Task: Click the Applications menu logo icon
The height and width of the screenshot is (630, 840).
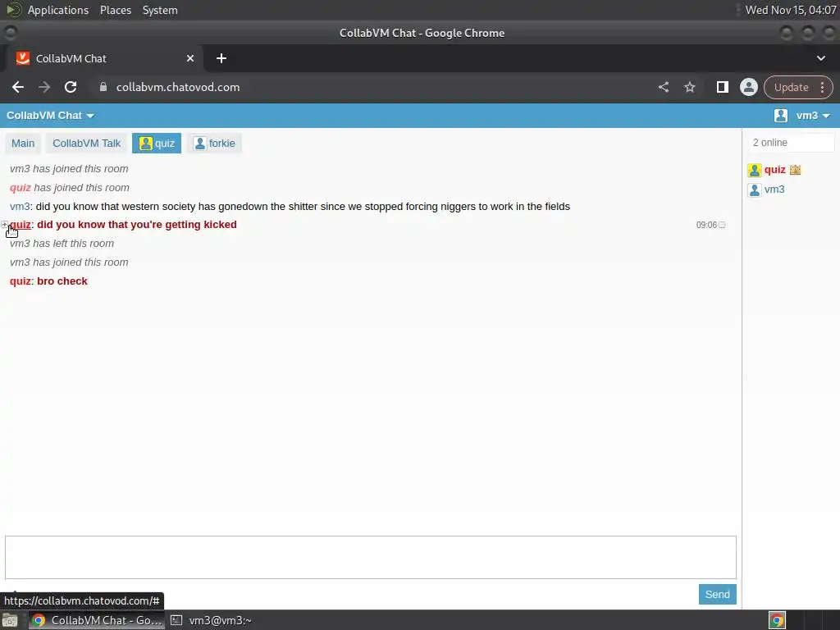Action: point(13,10)
